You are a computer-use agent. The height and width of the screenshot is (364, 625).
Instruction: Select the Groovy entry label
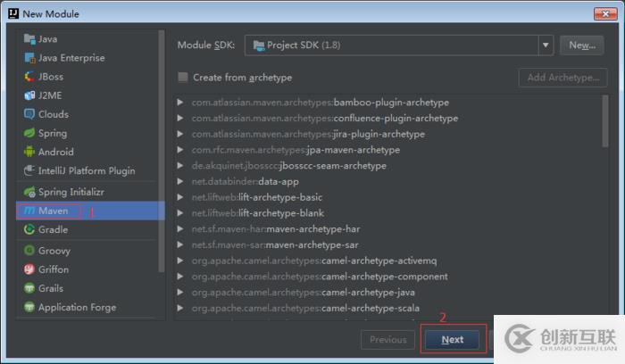point(54,251)
